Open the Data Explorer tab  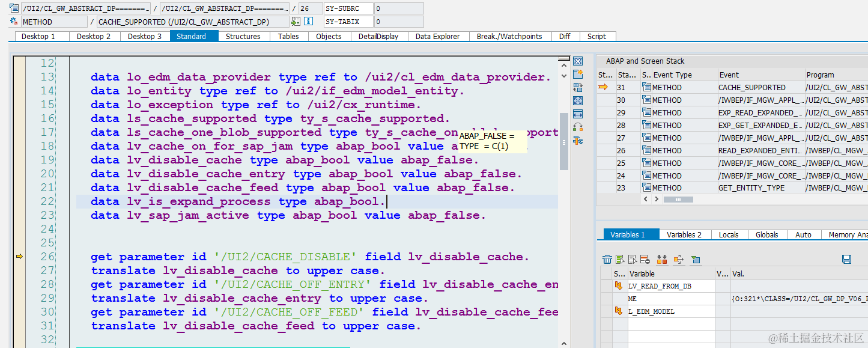tap(437, 37)
